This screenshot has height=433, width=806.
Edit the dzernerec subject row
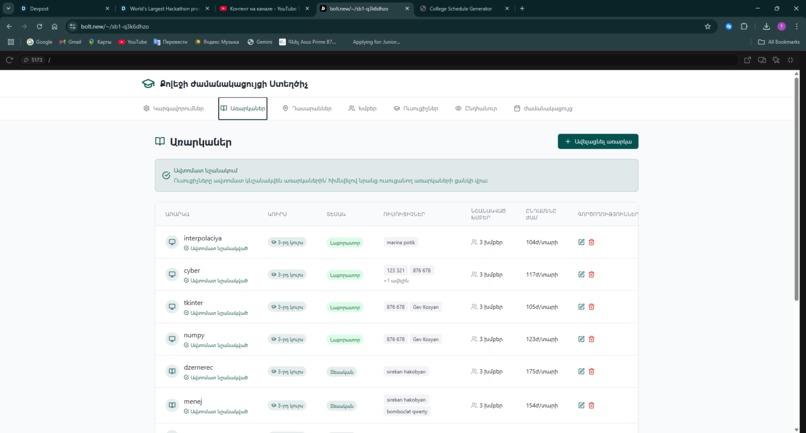pos(581,371)
